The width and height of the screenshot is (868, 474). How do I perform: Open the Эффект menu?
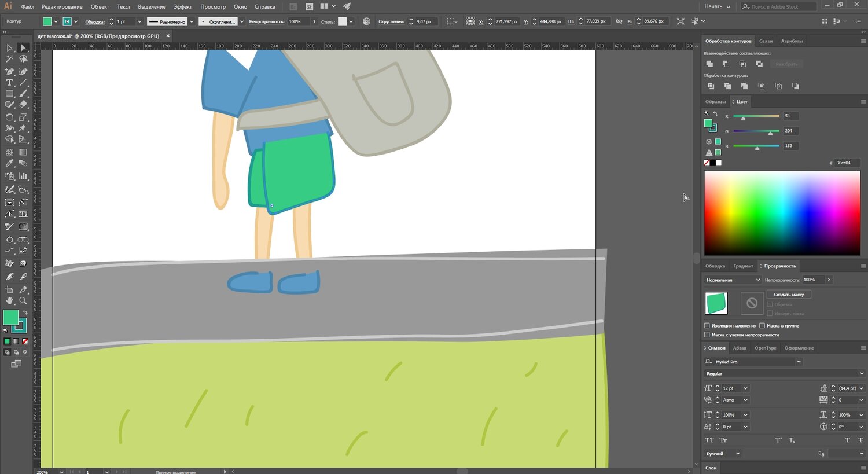point(183,7)
